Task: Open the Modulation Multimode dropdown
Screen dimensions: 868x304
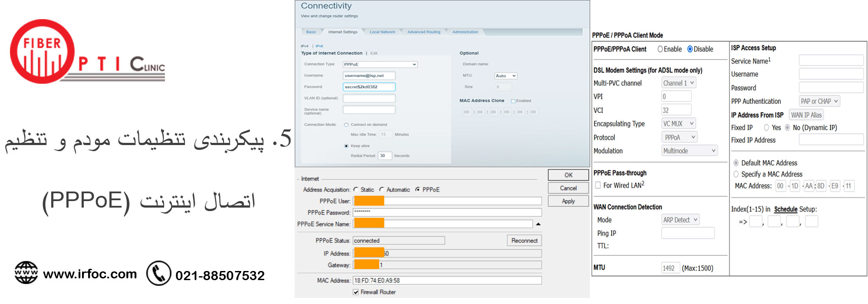Action: click(x=690, y=151)
